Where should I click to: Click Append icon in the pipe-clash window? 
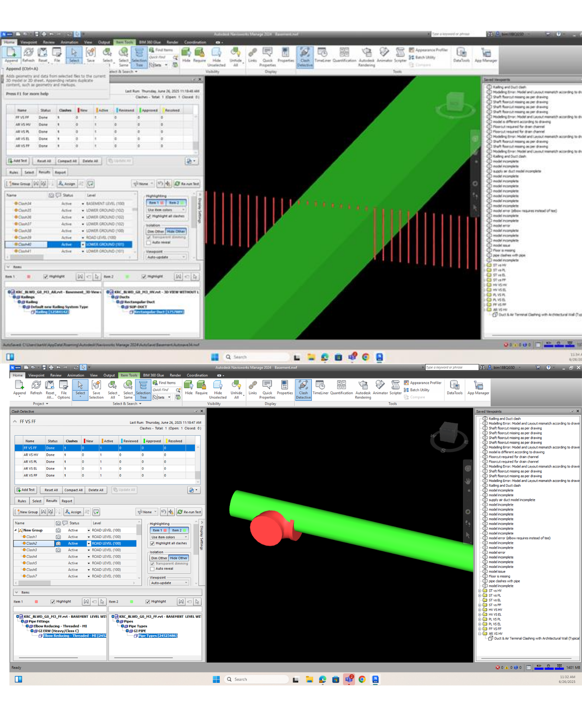[19, 385]
